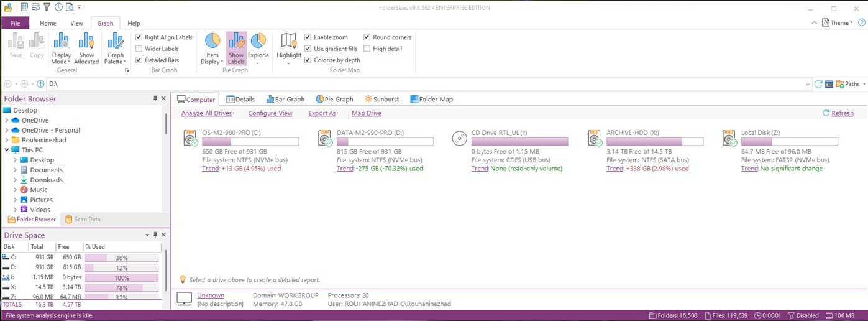Image resolution: width=868 pixels, height=321 pixels.
Task: Enable the Wider Labels checkbox
Action: (139, 49)
